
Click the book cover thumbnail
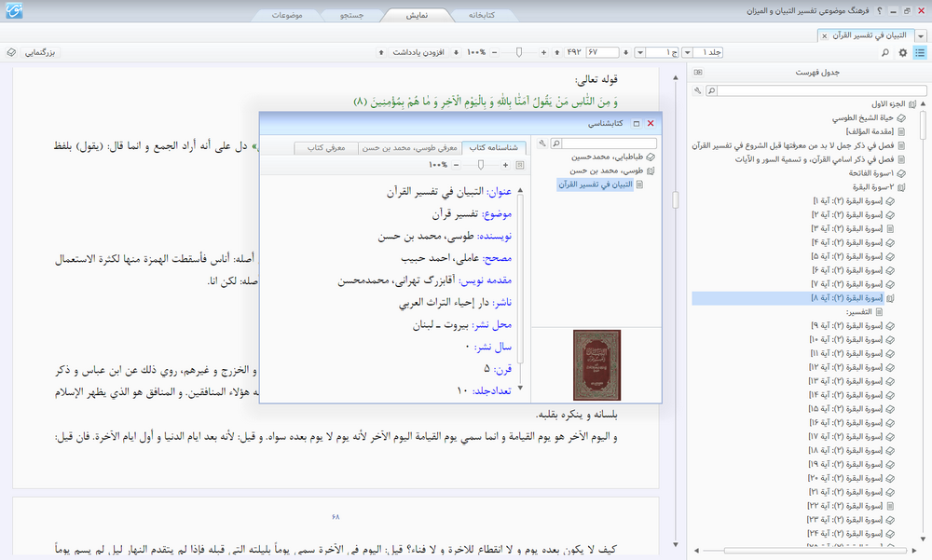pyautogui.click(x=596, y=365)
